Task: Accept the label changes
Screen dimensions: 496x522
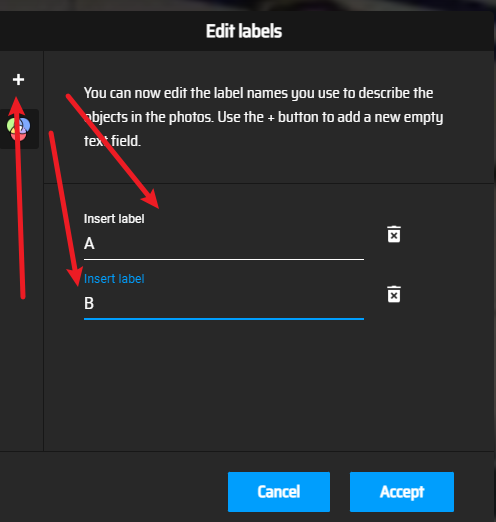Action: tap(402, 492)
